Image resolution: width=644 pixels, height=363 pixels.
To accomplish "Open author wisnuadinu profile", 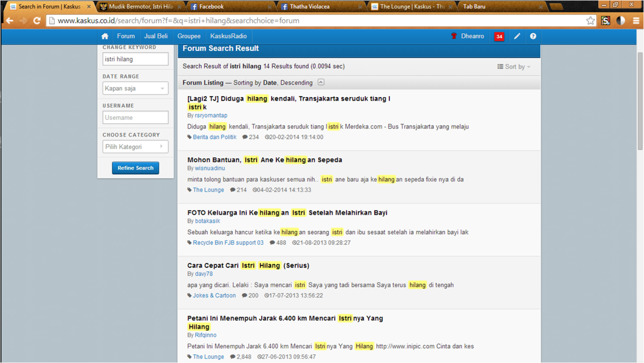I will click(x=210, y=168).
